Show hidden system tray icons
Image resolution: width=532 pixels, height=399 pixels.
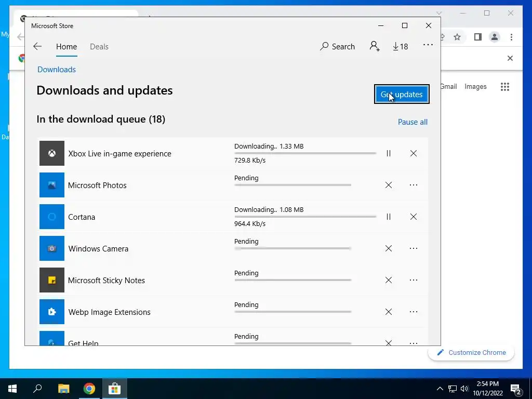pos(440,389)
